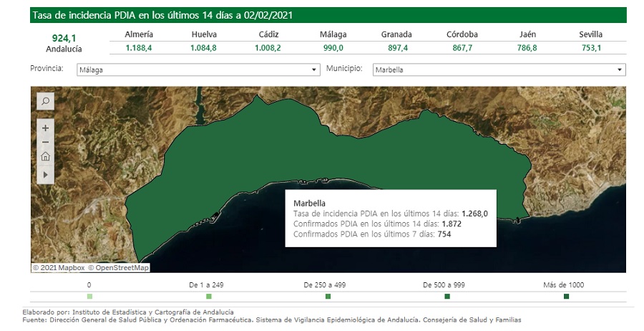Click Huelva's rate value 1.084,8
Image resolution: width=644 pixels, height=331 pixels.
(203, 48)
